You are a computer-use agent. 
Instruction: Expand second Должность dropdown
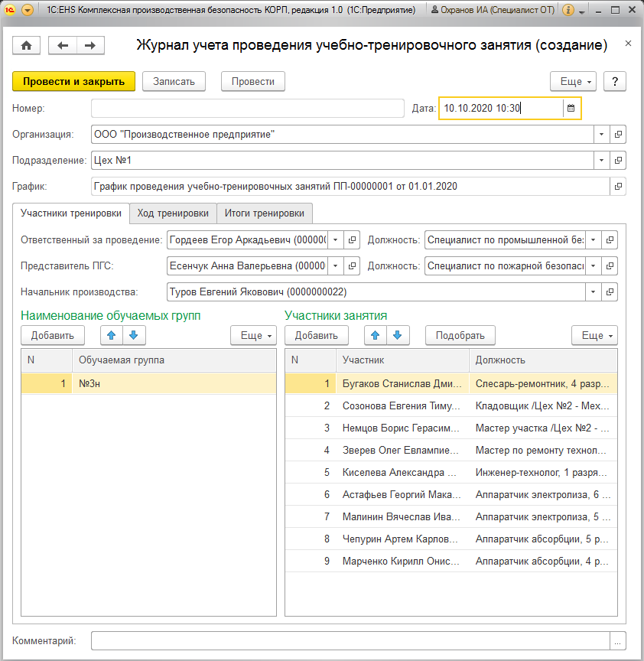pyautogui.click(x=593, y=266)
